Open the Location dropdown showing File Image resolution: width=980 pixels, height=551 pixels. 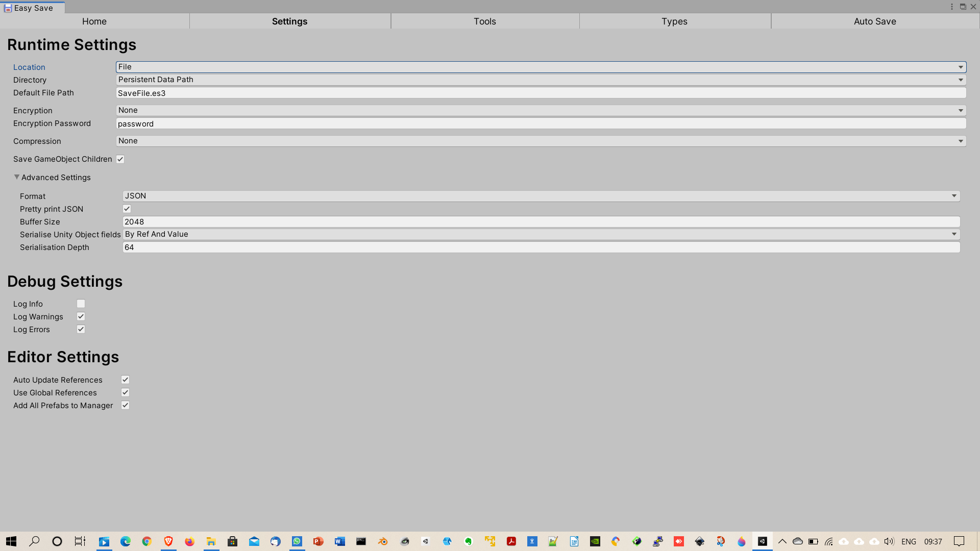point(541,67)
